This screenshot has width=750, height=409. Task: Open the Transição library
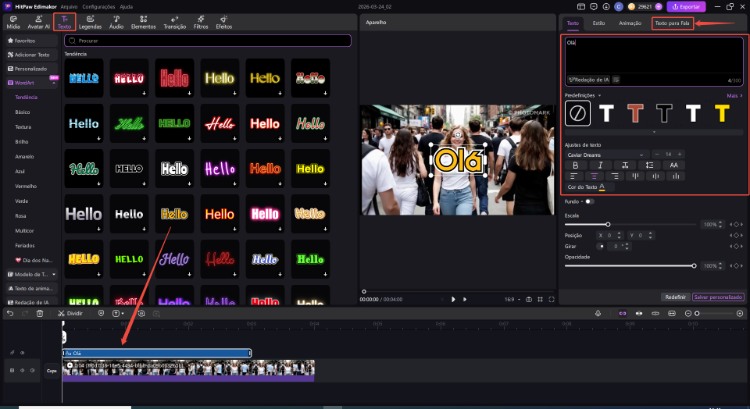(175, 22)
